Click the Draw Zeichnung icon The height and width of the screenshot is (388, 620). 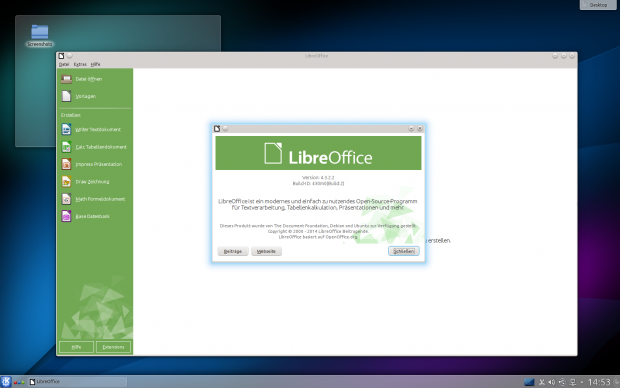click(x=66, y=182)
